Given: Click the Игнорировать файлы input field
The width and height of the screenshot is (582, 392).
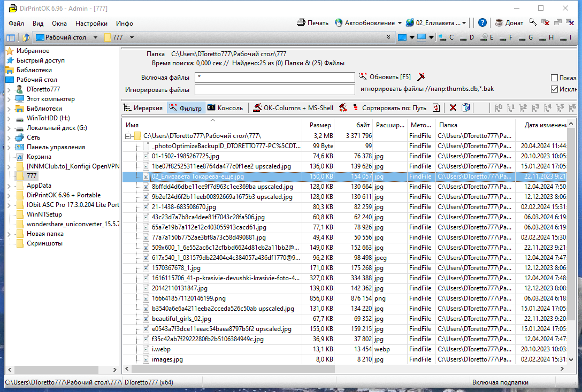Looking at the screenshot, I should pos(274,90).
